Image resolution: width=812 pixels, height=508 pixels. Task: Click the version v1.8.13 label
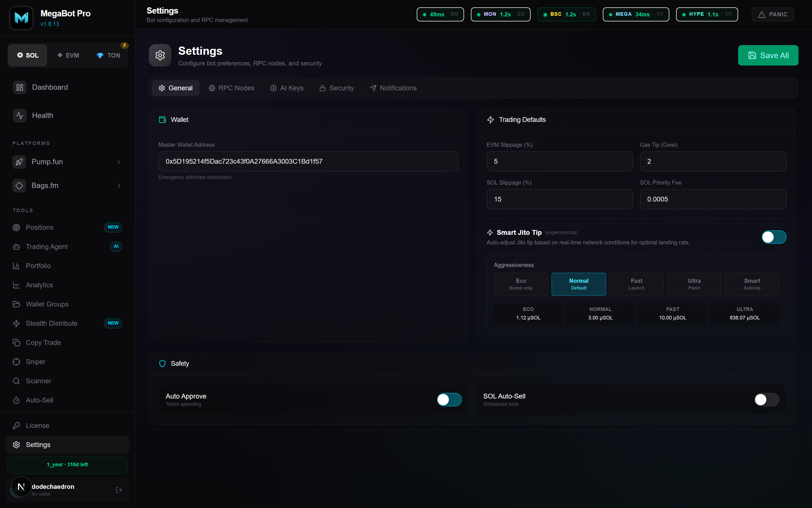(x=50, y=24)
